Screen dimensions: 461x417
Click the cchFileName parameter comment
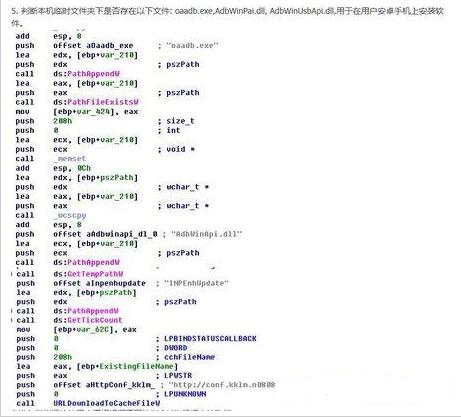pyautogui.click(x=190, y=357)
